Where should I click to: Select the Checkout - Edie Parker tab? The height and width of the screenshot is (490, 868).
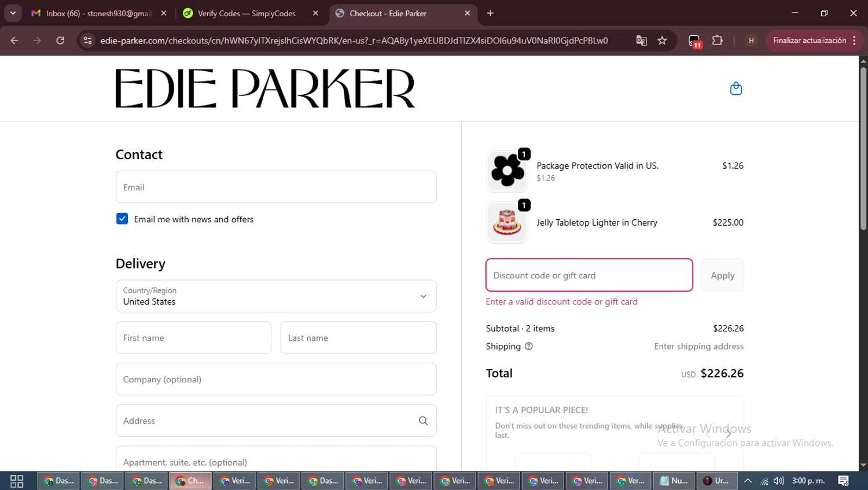tap(402, 13)
